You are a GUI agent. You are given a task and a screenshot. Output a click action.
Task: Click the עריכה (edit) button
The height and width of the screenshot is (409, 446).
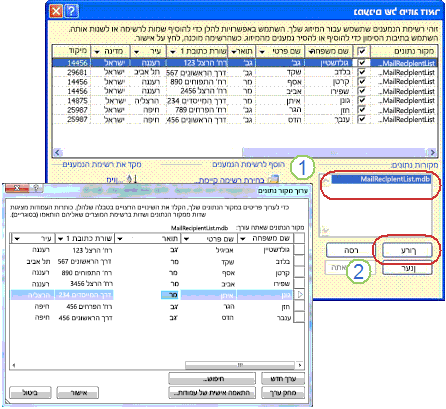pyautogui.click(x=407, y=250)
